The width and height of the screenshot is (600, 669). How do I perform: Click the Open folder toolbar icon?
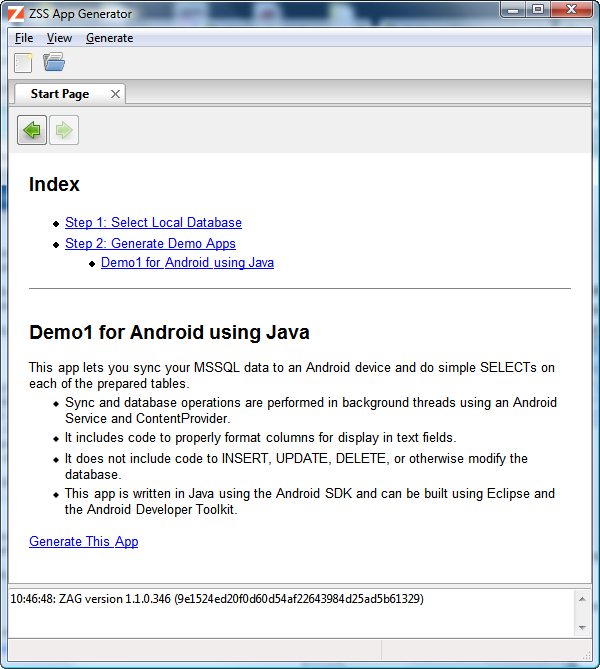click(x=54, y=62)
